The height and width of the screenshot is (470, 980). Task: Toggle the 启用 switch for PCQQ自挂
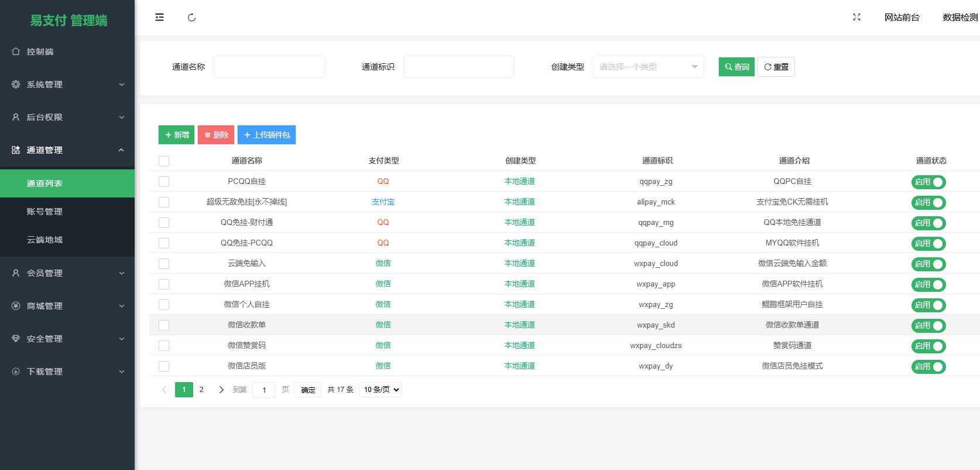(x=928, y=182)
